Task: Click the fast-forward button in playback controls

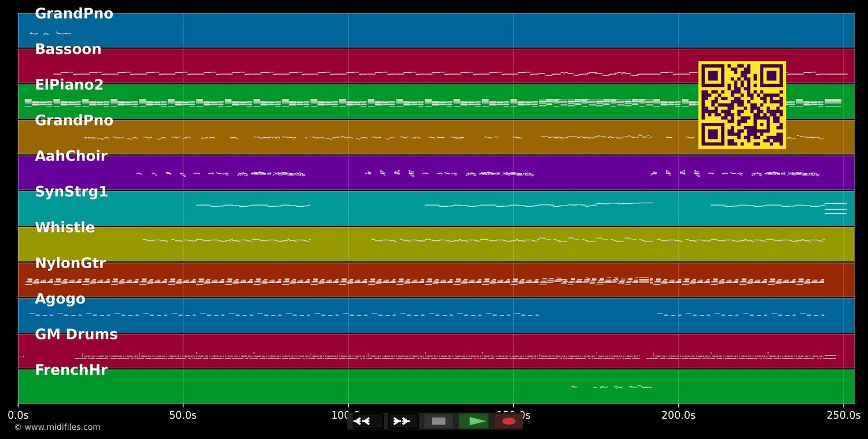Action: pyautogui.click(x=403, y=421)
